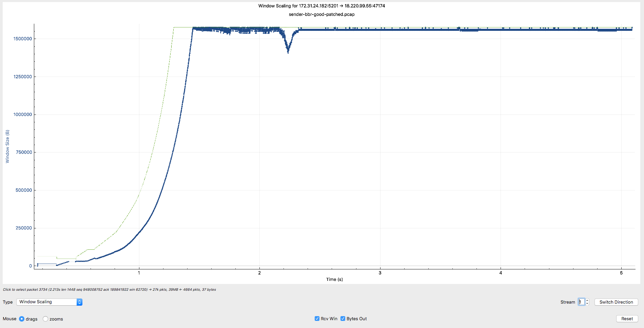The image size is (644, 328).
Task: Open the Window Scaling type dropdown
Action: pyautogui.click(x=49, y=302)
